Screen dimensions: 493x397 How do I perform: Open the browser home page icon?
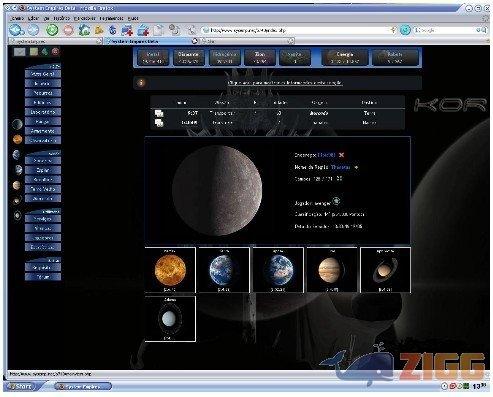84,30
